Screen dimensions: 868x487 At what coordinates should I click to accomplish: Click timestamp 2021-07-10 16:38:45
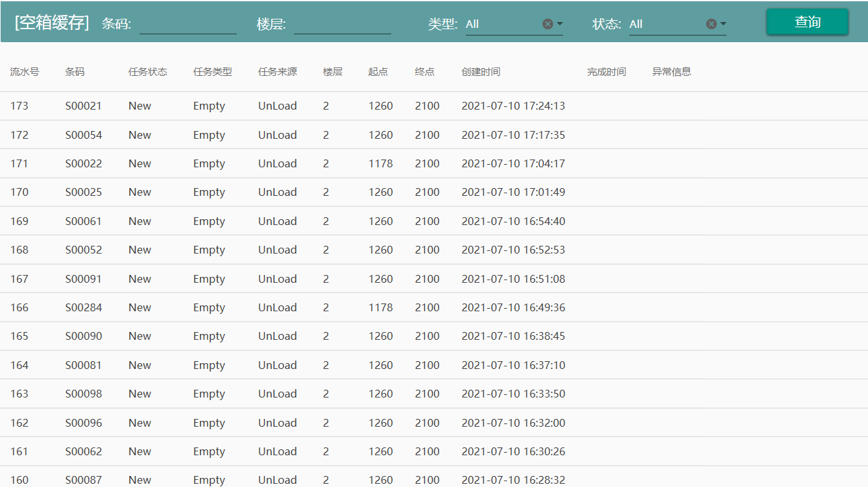[x=513, y=336]
